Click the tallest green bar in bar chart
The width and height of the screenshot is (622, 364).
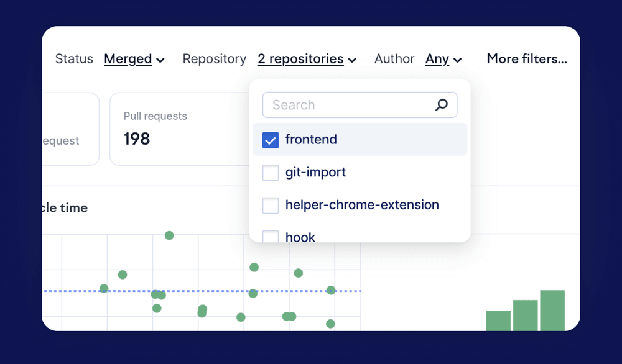552,310
